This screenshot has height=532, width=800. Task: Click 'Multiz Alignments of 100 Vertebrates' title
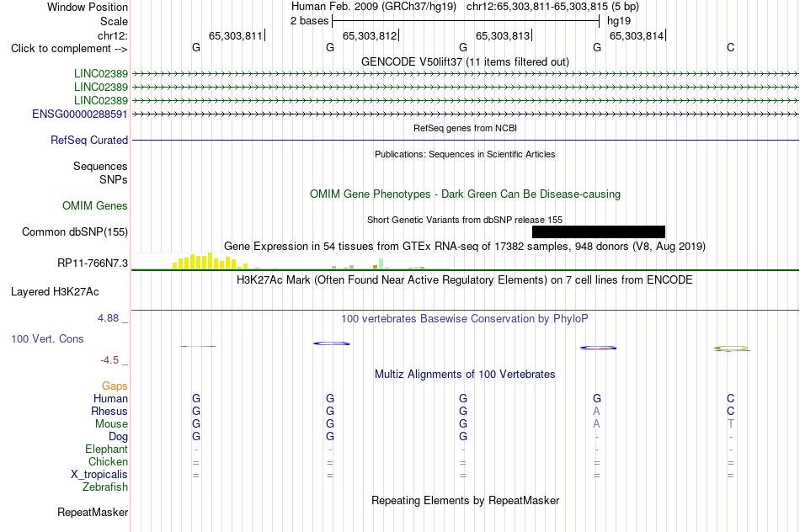465,374
